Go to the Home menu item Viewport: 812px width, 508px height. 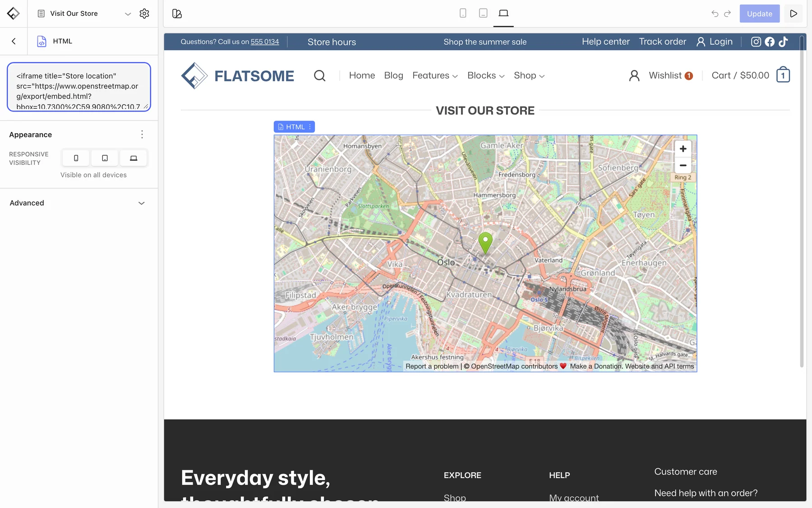[362, 75]
